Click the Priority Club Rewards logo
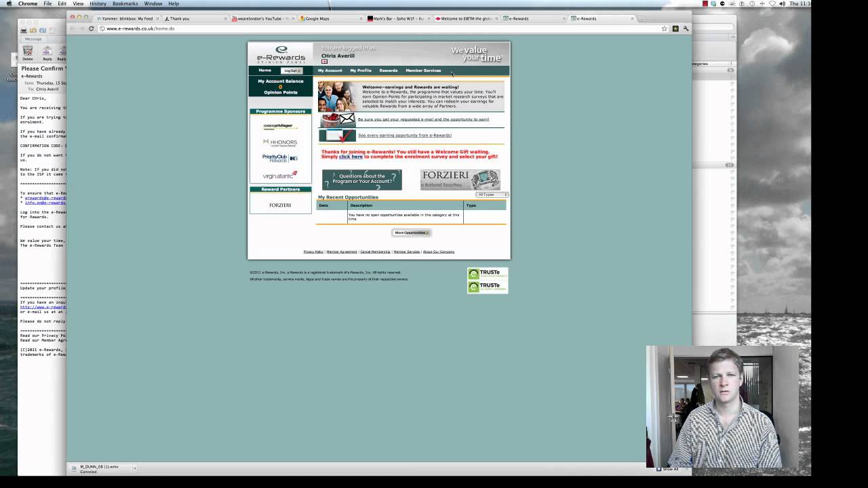 (279, 159)
